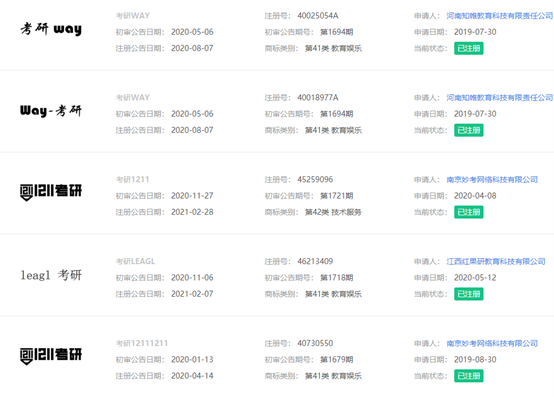Image resolution: width=554 pixels, height=397 pixels.
Task: Open the trademark title 考研LEAGL
Action: tap(136, 261)
